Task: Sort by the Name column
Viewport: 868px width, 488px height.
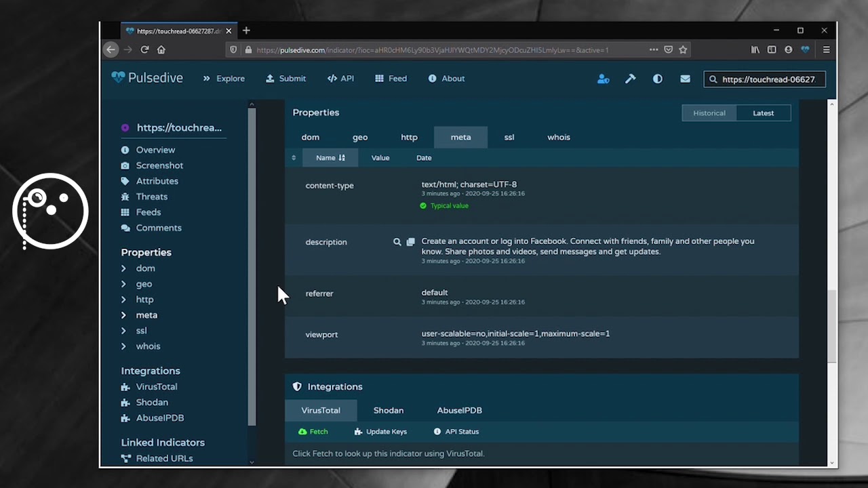Action: coord(330,158)
